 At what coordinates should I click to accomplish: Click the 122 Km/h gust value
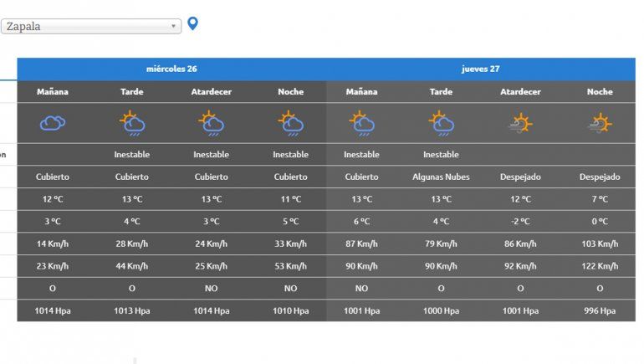(x=600, y=266)
